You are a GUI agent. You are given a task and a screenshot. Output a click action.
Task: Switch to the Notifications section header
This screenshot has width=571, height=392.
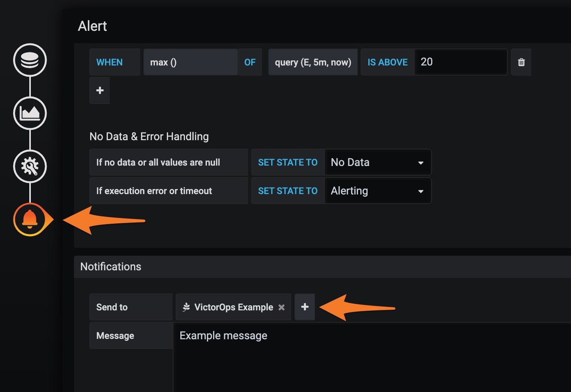(111, 266)
